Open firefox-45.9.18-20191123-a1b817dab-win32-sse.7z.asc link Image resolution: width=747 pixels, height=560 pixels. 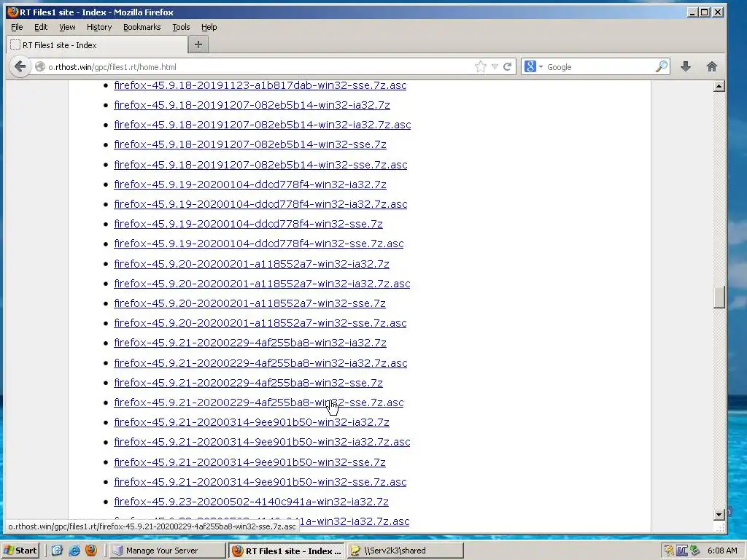pyautogui.click(x=260, y=85)
